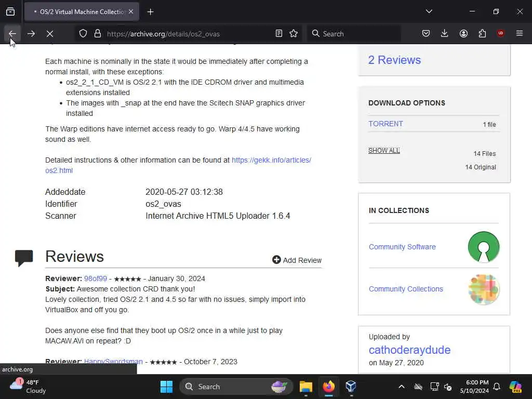Select the identifier value os2_ovas

point(163,204)
